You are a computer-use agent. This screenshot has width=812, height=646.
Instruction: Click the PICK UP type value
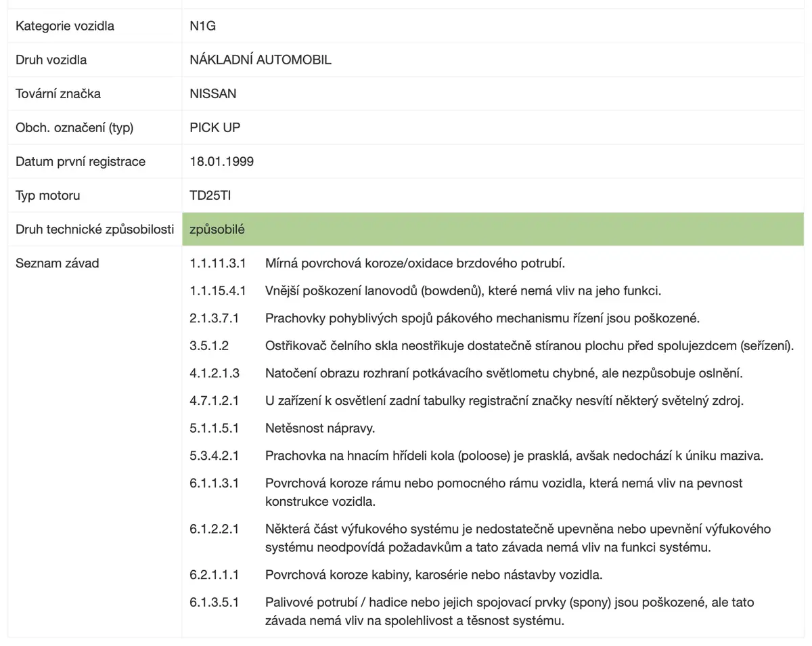215,127
